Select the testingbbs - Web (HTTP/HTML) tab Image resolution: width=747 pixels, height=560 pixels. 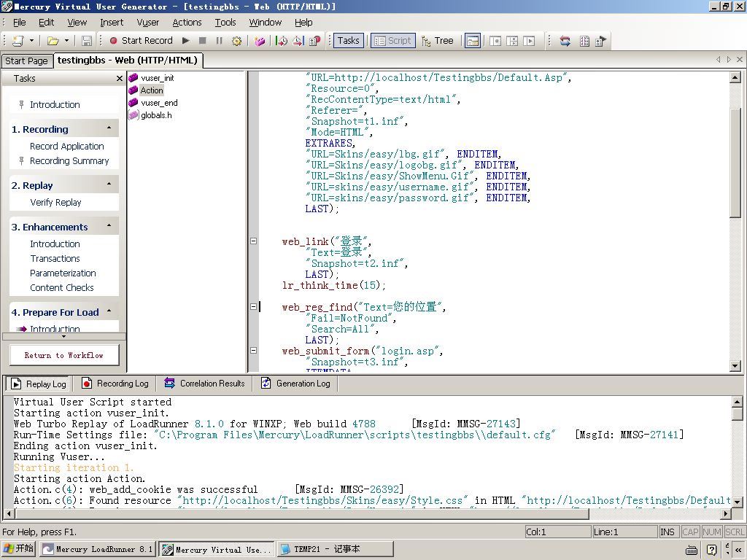127,60
